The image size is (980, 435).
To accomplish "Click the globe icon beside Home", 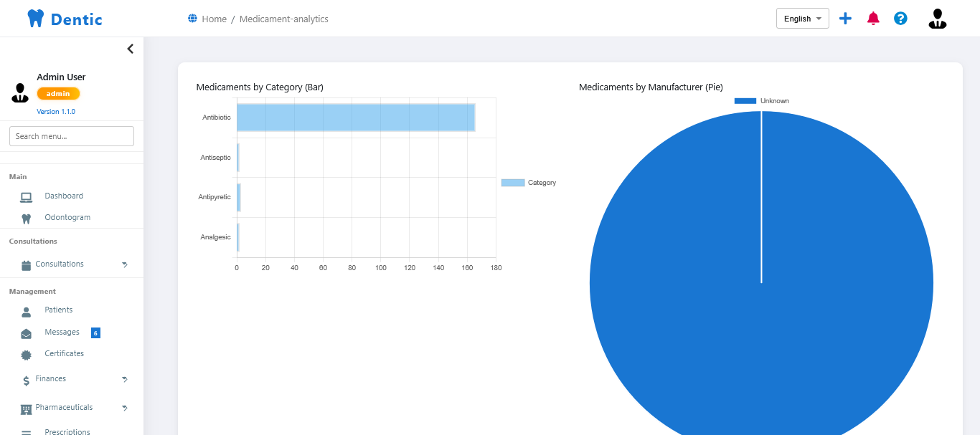I will pos(192,19).
